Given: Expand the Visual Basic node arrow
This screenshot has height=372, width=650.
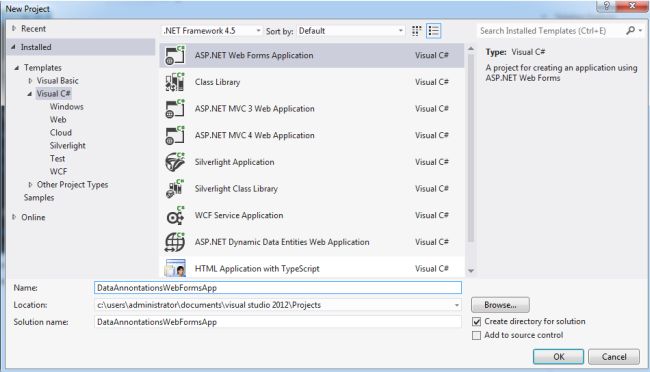Looking at the screenshot, I should (x=30, y=81).
